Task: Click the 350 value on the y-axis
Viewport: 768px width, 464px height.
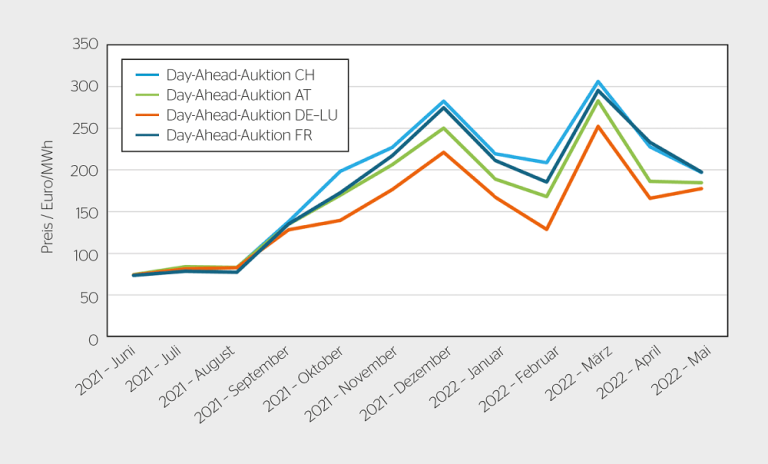Action: pyautogui.click(x=86, y=44)
